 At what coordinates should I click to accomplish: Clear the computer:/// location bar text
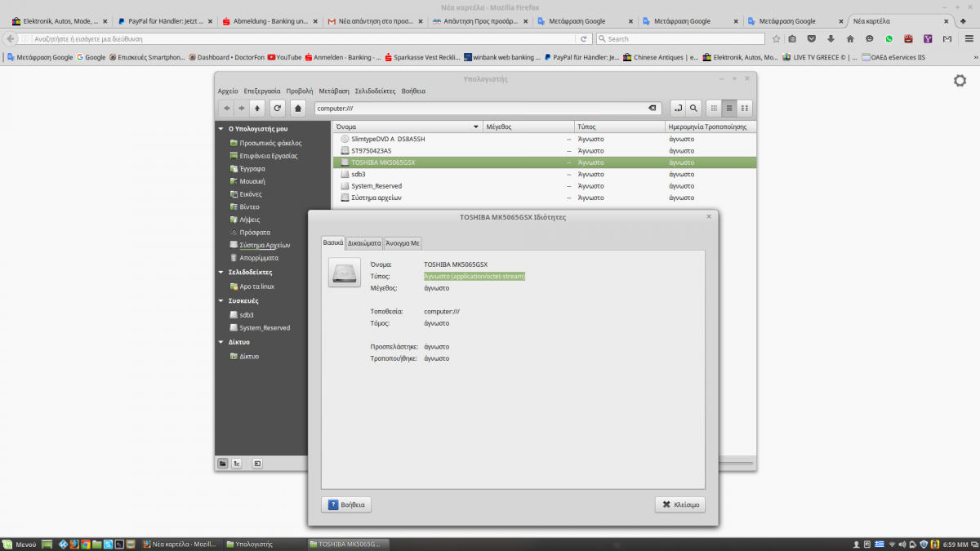click(653, 108)
